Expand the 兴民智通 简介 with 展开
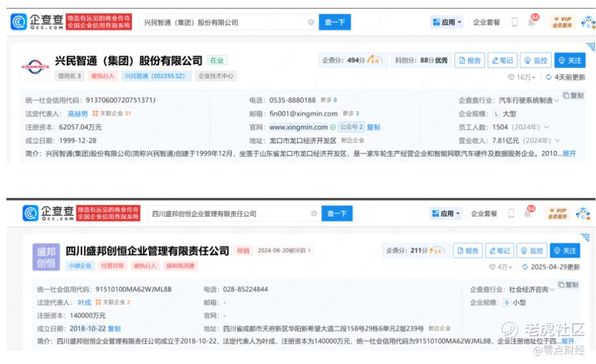 tap(569, 153)
